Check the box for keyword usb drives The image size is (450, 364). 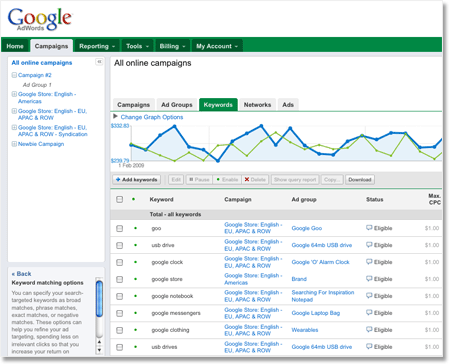click(119, 347)
